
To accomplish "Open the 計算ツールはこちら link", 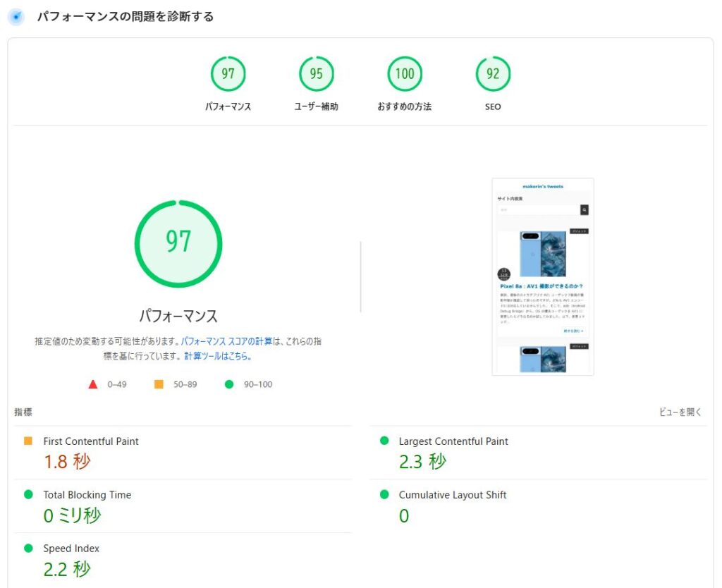I will tap(218, 356).
